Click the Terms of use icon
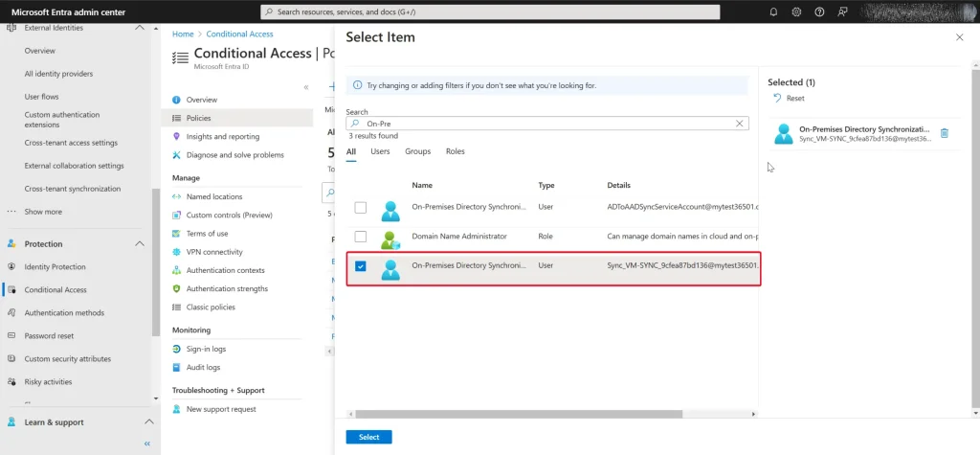The width and height of the screenshot is (980, 455). (176, 234)
